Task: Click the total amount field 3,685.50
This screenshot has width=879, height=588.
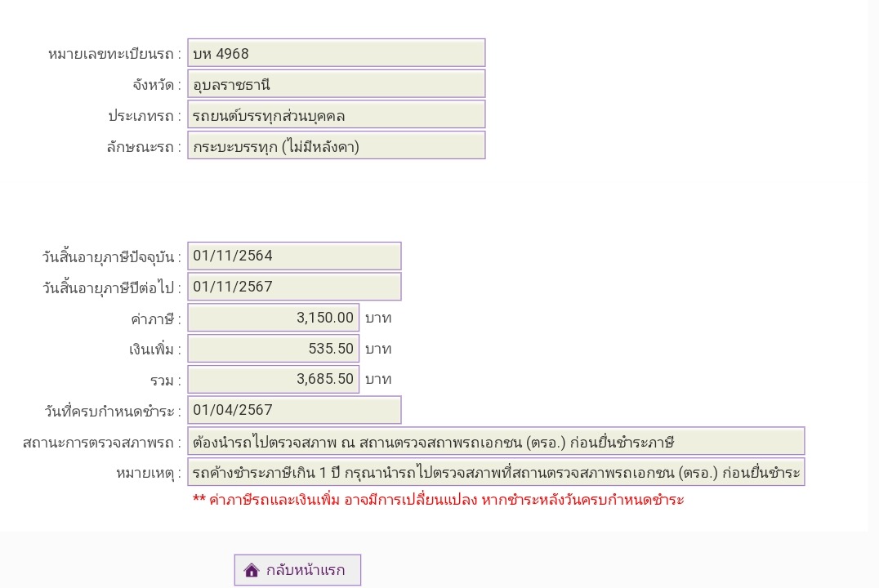Action: [x=273, y=380]
